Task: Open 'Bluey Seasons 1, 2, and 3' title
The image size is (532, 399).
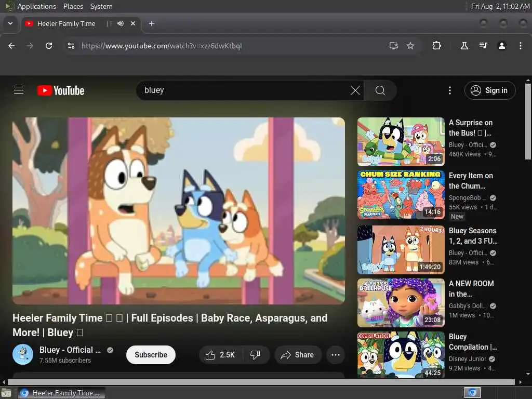Action: click(473, 236)
